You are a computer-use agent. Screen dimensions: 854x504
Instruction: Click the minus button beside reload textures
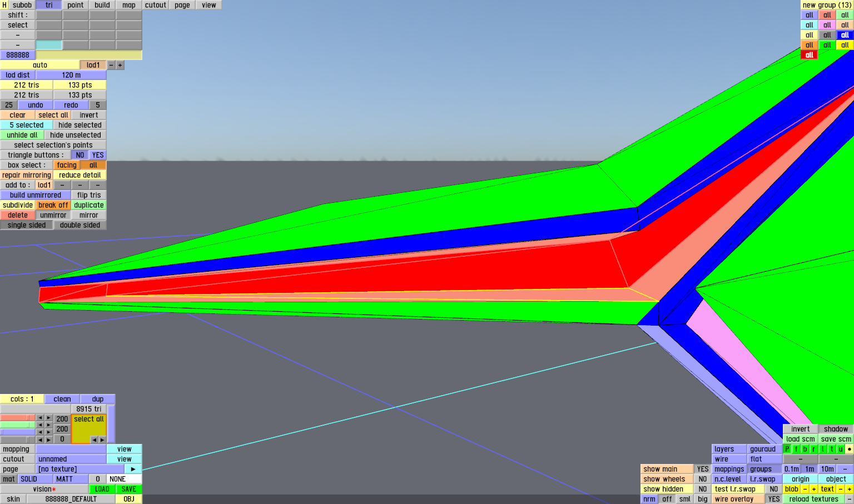tap(850, 499)
